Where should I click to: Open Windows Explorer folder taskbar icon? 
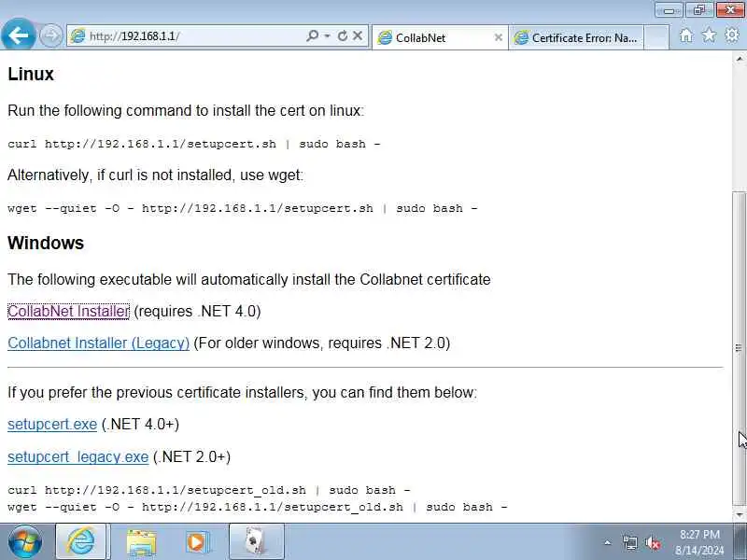141,542
